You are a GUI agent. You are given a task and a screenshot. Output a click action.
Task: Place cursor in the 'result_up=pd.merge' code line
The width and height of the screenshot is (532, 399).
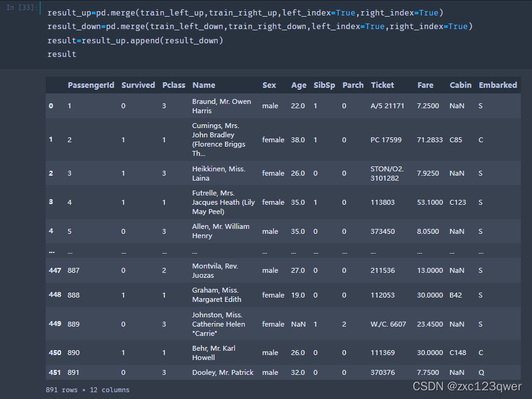click(x=245, y=13)
